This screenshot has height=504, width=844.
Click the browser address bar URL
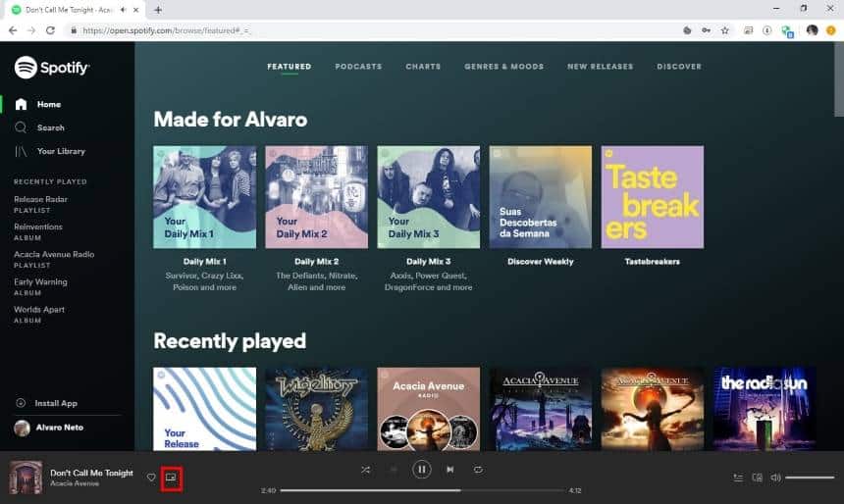pos(166,30)
